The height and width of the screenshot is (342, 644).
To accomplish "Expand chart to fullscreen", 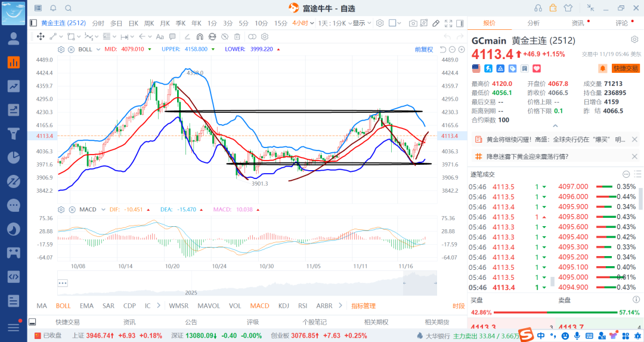I will point(448,23).
